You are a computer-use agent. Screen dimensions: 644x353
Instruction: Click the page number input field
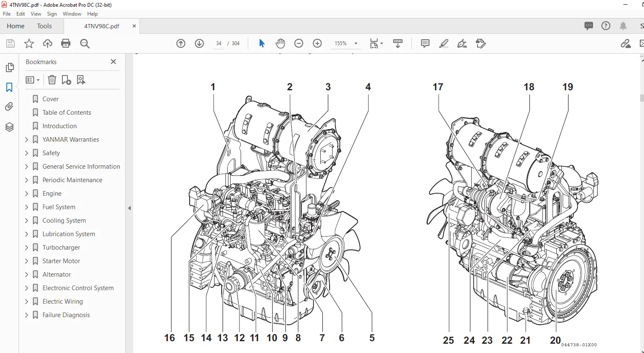pos(218,43)
